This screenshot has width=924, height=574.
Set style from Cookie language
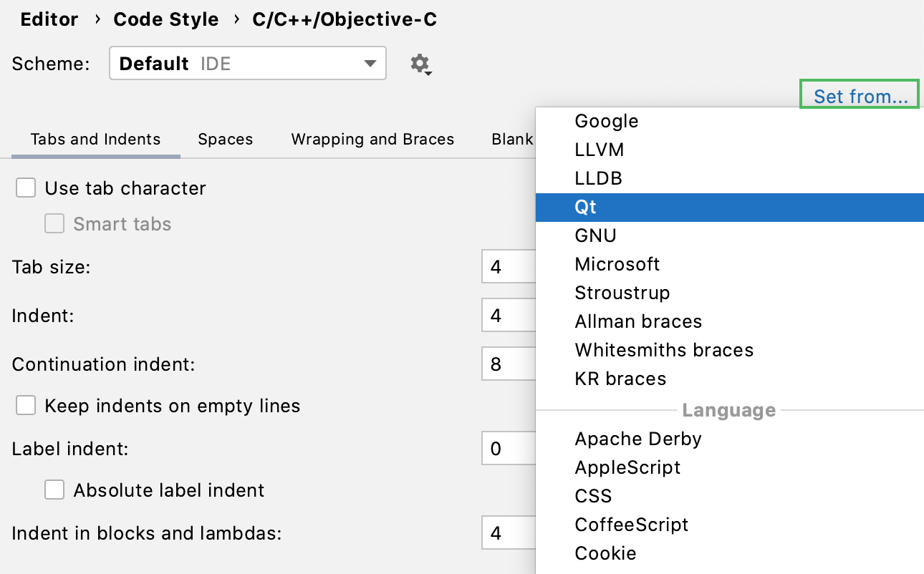pos(730,553)
